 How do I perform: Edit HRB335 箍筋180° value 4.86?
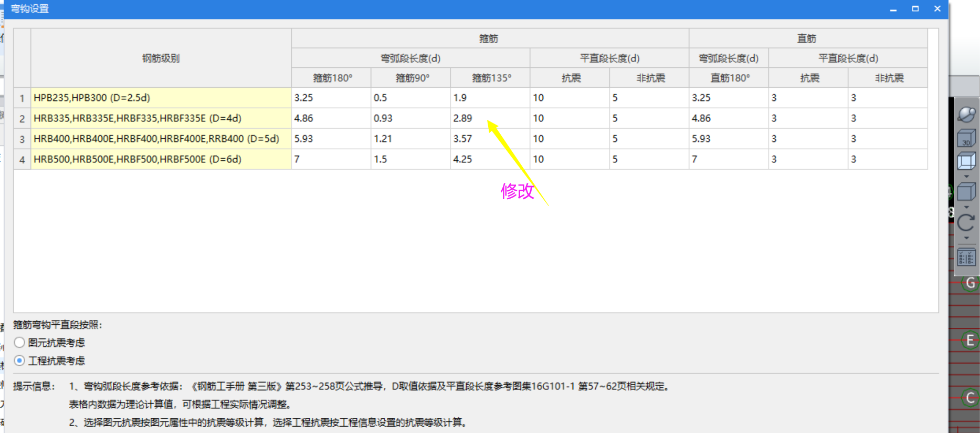[x=331, y=118]
